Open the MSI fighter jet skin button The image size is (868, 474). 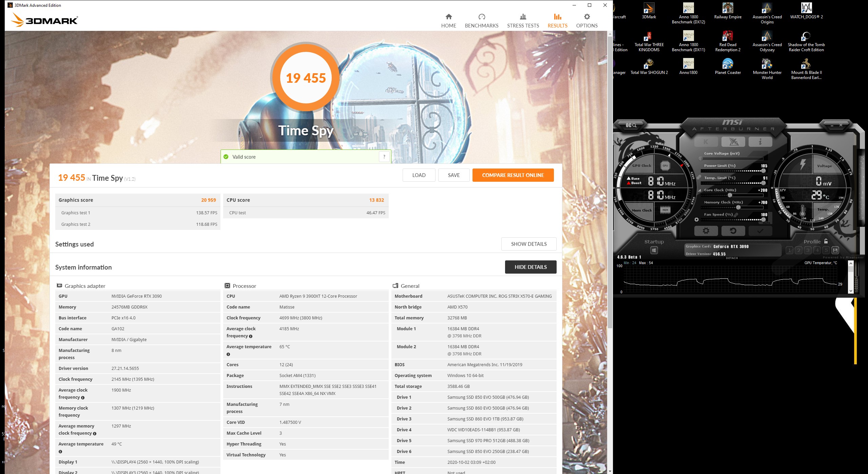click(x=733, y=142)
